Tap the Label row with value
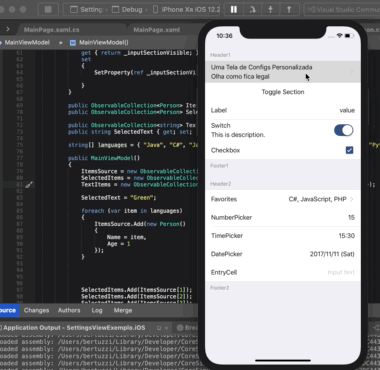 pyautogui.click(x=283, y=110)
